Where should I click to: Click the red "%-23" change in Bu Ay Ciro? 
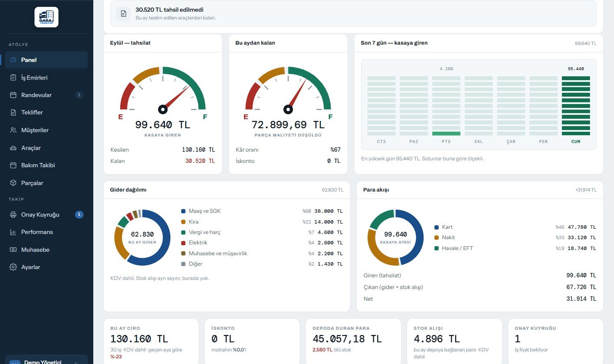coord(115,357)
